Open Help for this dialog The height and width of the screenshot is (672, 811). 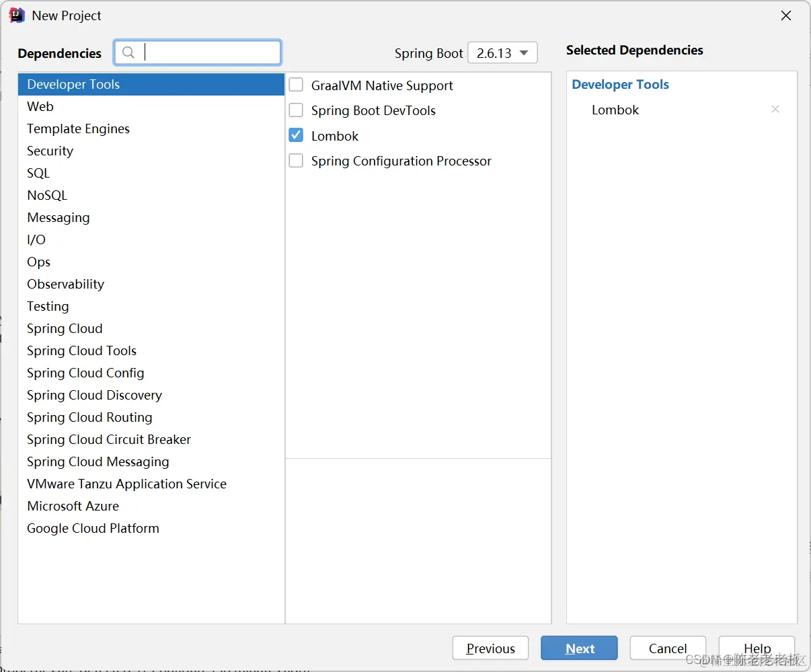pyautogui.click(x=757, y=648)
